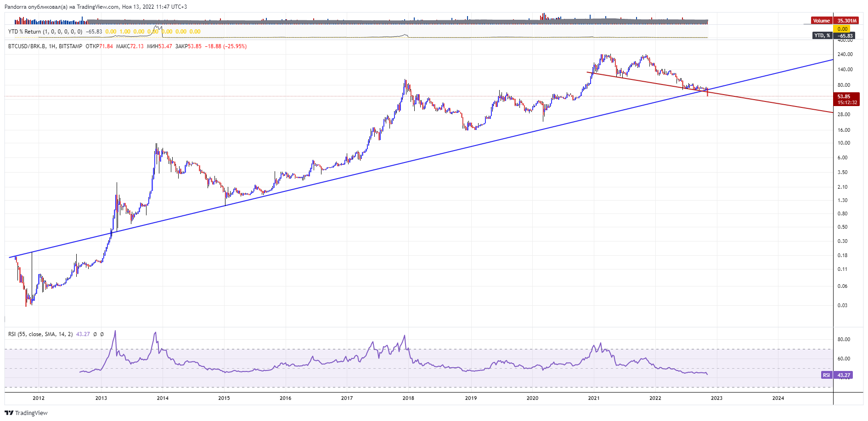The image size is (868, 421).
Task: Click the yellow 0.00 scale tag
Action: (842, 29)
